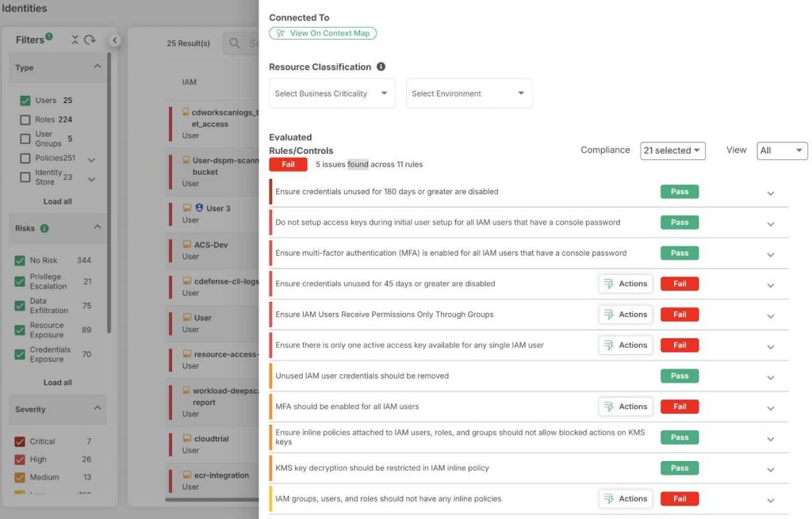Collapse the Severity filter section
This screenshot has width=812, height=519.
click(97, 409)
